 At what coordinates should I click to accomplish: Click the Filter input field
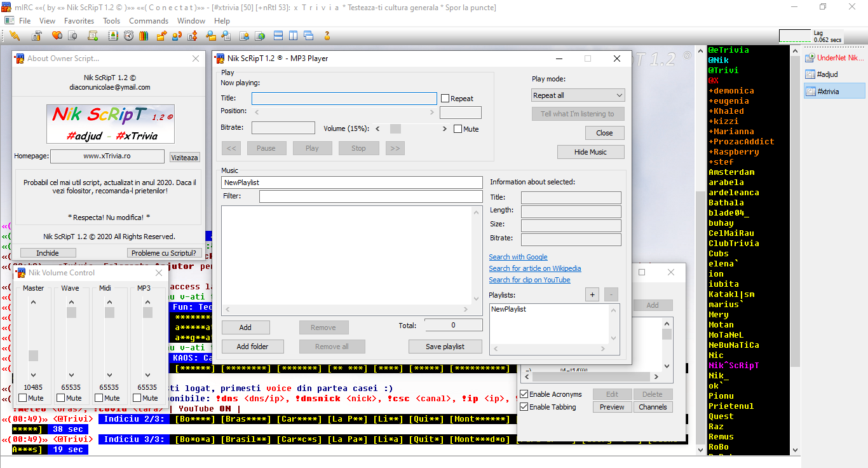370,196
